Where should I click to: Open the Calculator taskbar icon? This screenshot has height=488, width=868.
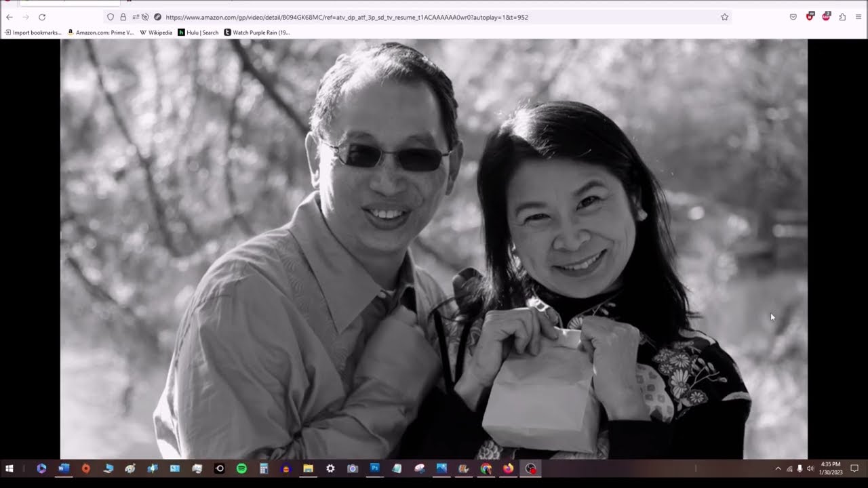click(264, 468)
